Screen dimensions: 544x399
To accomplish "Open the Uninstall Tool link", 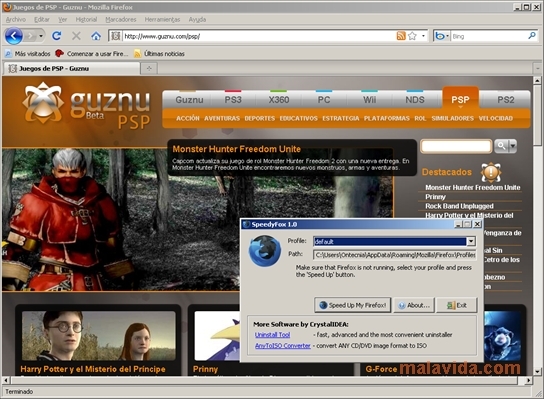I will pyautogui.click(x=272, y=335).
